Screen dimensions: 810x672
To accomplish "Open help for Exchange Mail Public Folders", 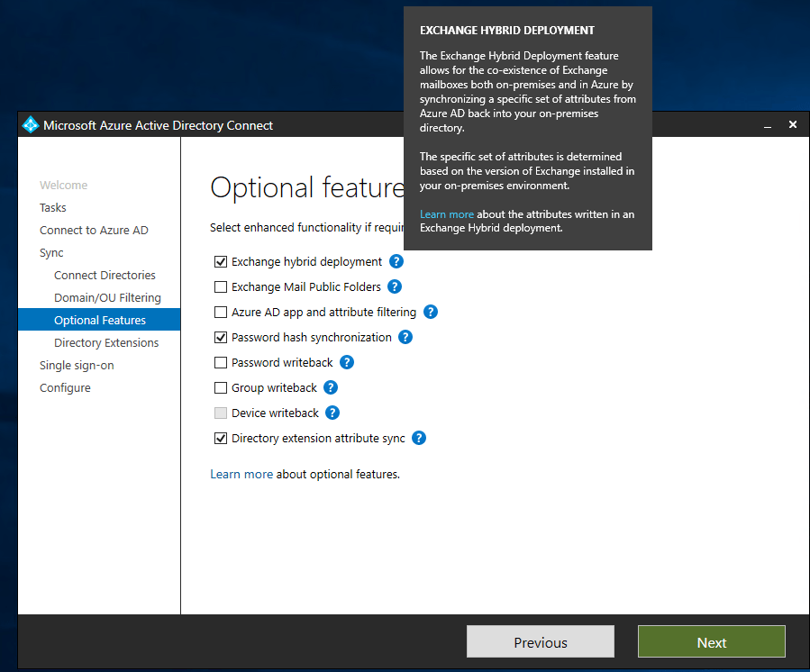I will 395,286.
